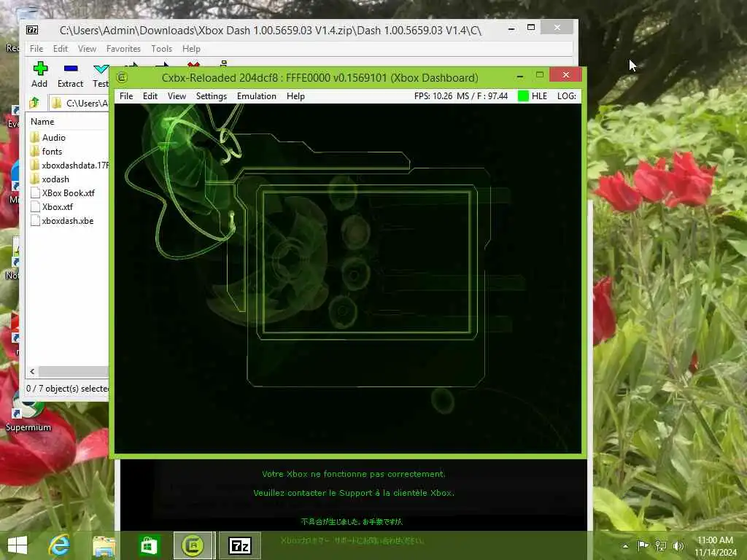Select the xodash folder
The height and width of the screenshot is (560, 747).
point(50,179)
